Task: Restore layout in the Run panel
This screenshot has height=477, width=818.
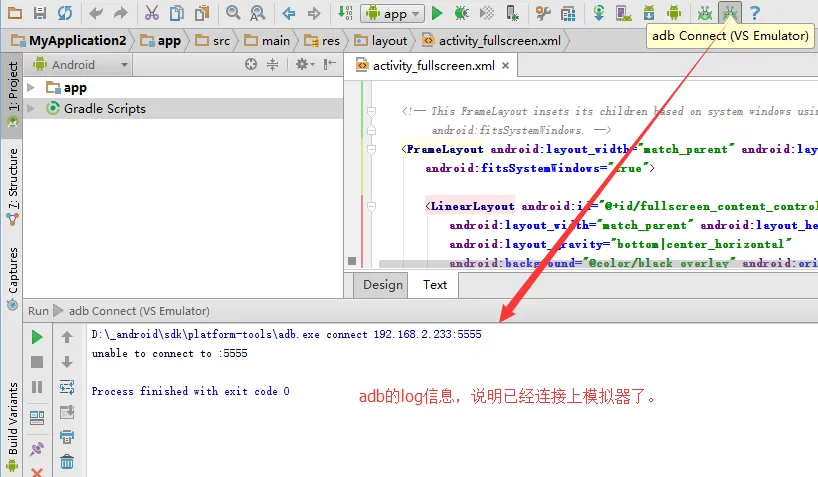Action: (x=37, y=418)
